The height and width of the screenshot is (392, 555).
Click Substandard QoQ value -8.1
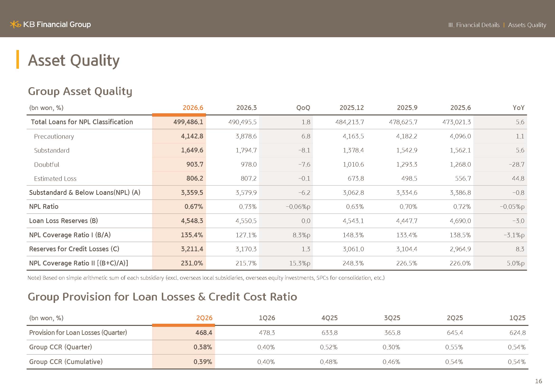pyautogui.click(x=304, y=150)
